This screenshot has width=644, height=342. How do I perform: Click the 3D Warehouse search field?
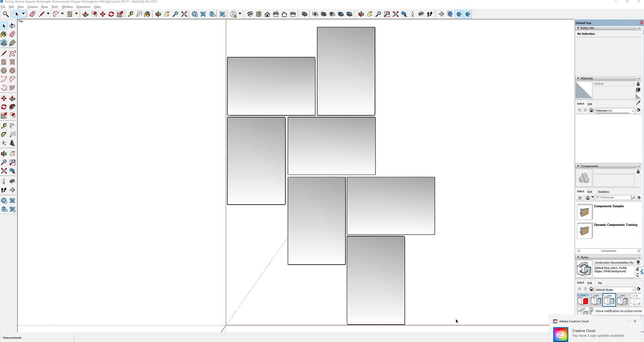click(x=612, y=198)
